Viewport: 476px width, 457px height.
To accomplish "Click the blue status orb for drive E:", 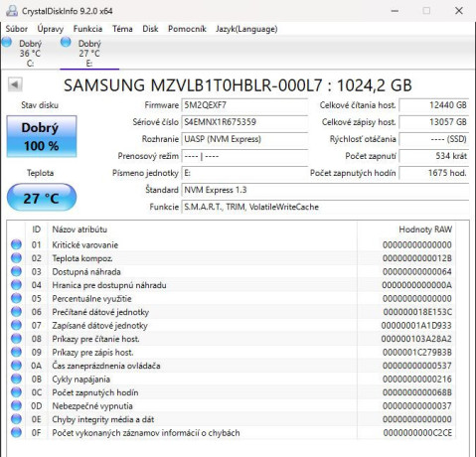I will (x=66, y=42).
